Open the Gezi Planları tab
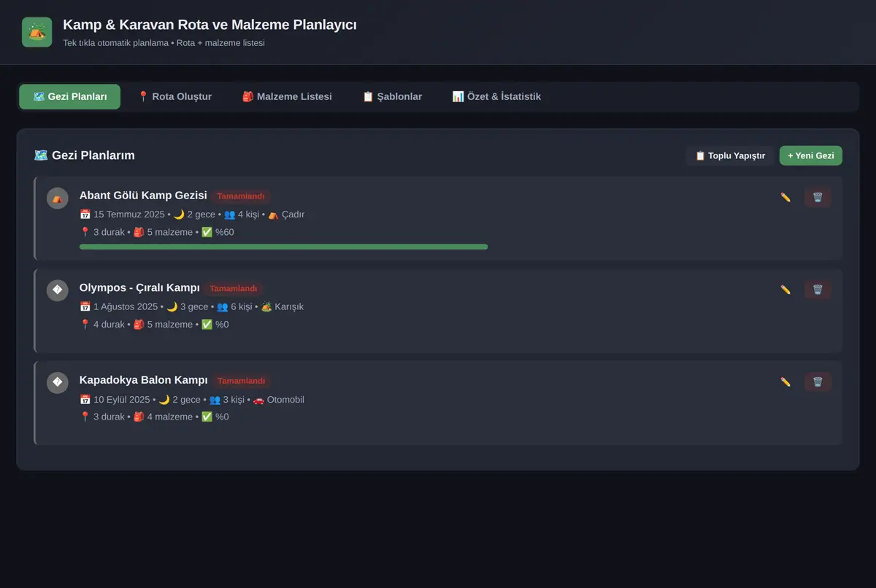The height and width of the screenshot is (588, 876). pyautogui.click(x=70, y=96)
